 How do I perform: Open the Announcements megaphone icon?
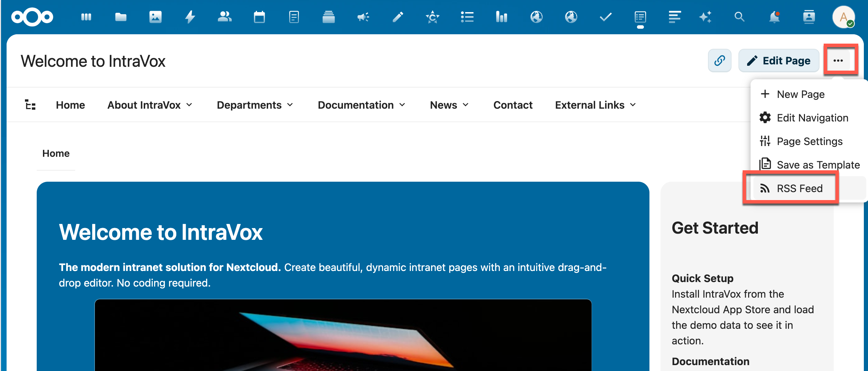363,17
